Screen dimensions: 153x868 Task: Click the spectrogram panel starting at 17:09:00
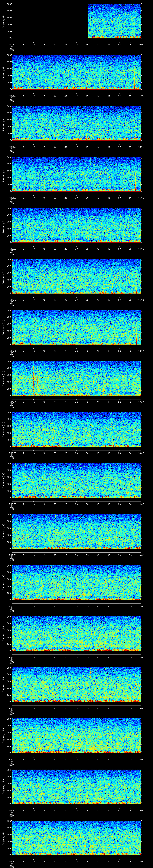pos(77,21)
